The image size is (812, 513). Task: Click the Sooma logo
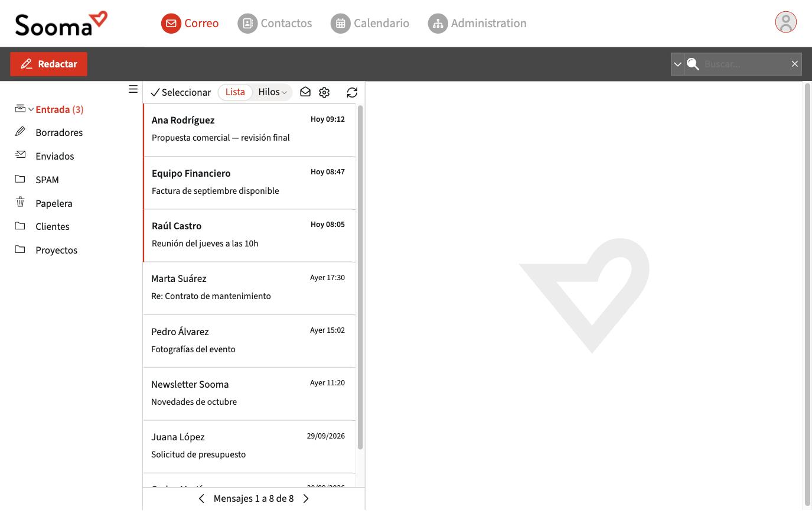point(61,24)
